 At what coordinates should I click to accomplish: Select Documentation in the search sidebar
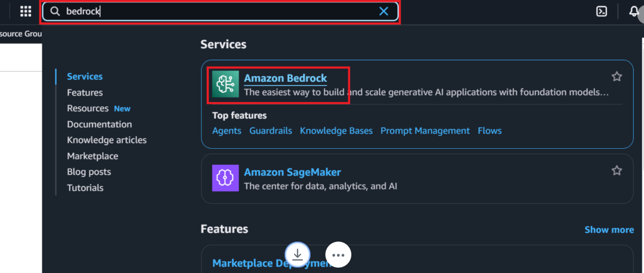100,124
